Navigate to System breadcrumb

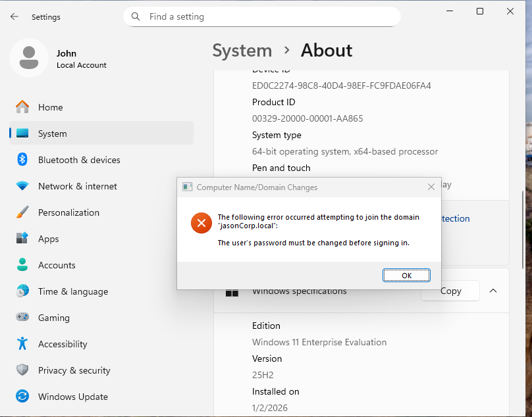coord(242,51)
